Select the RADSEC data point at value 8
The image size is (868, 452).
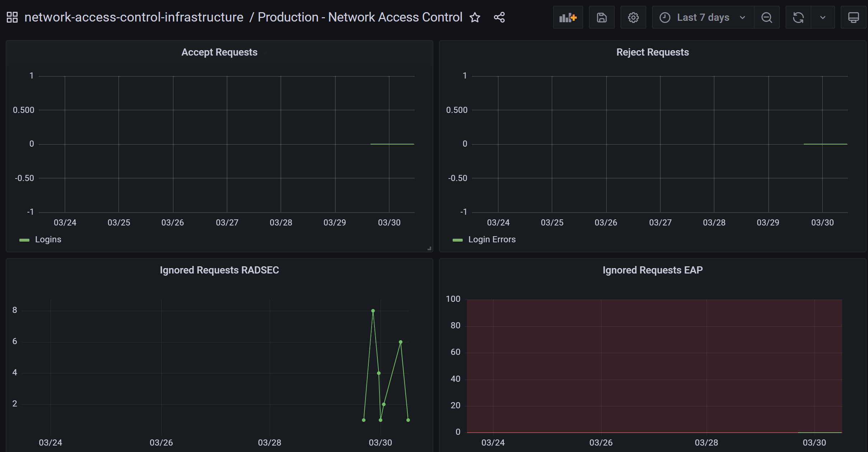coord(373,311)
